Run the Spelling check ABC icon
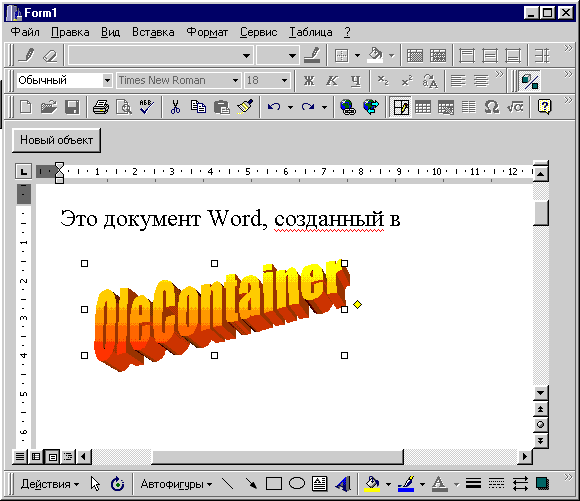 point(147,107)
